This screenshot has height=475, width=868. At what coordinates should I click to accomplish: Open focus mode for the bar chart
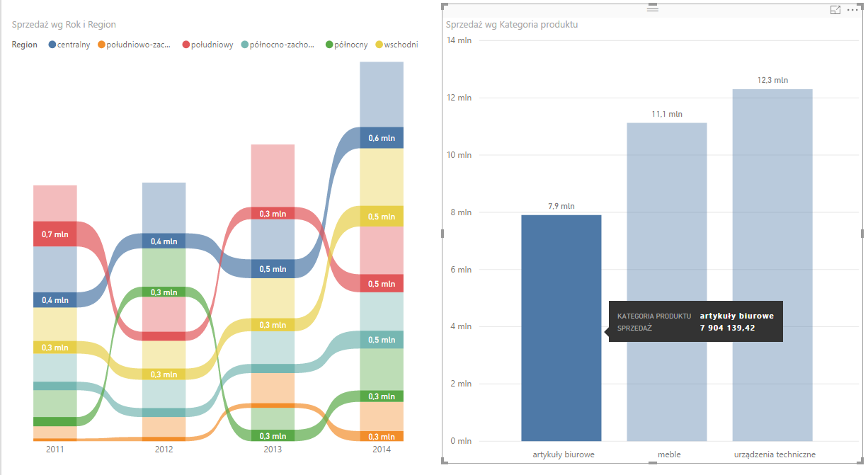click(835, 10)
